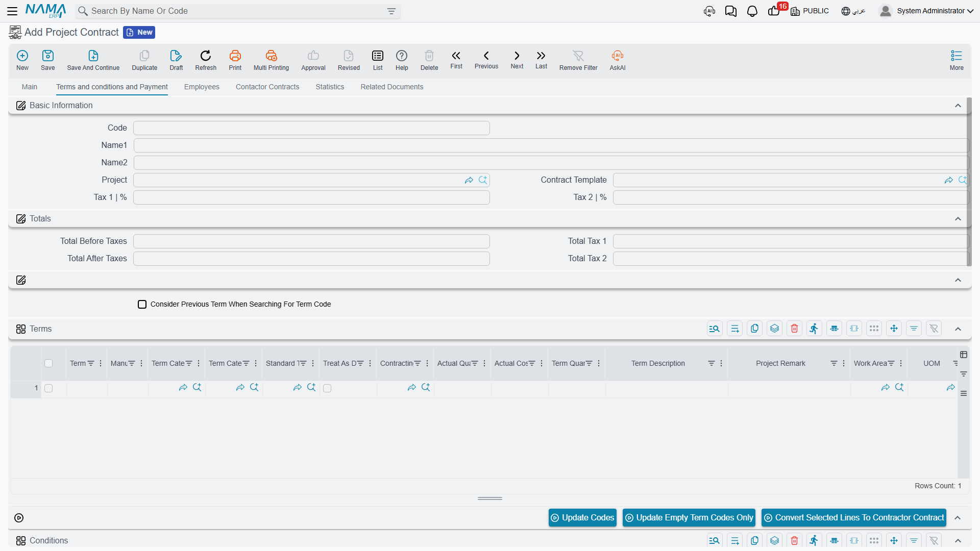Refresh the form
The image size is (980, 551).
[x=206, y=60]
